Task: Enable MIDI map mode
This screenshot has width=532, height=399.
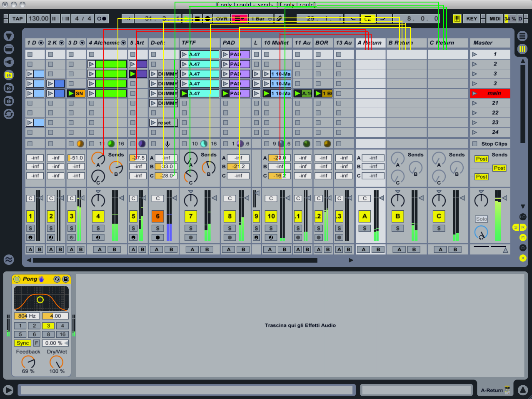Action: tap(495, 19)
